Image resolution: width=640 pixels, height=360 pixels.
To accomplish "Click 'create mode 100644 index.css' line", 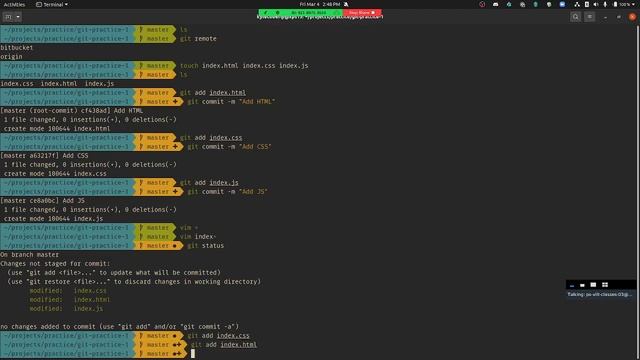I will pyautogui.click(x=55, y=173).
